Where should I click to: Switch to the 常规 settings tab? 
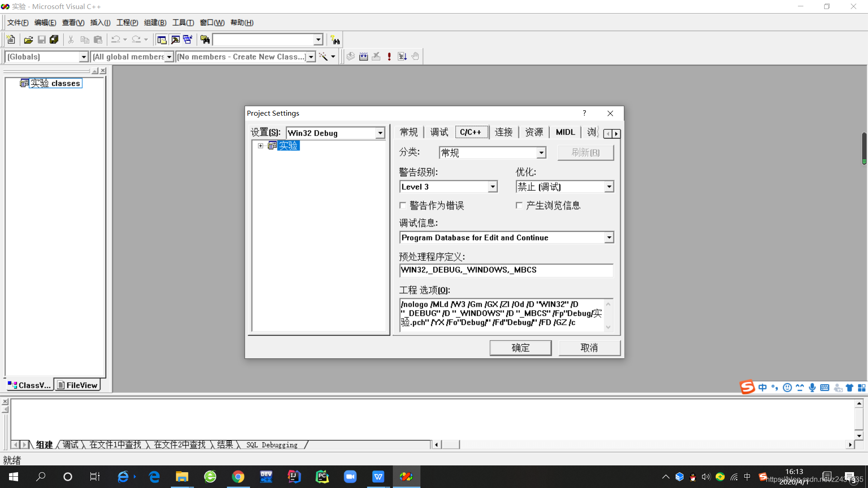(409, 132)
